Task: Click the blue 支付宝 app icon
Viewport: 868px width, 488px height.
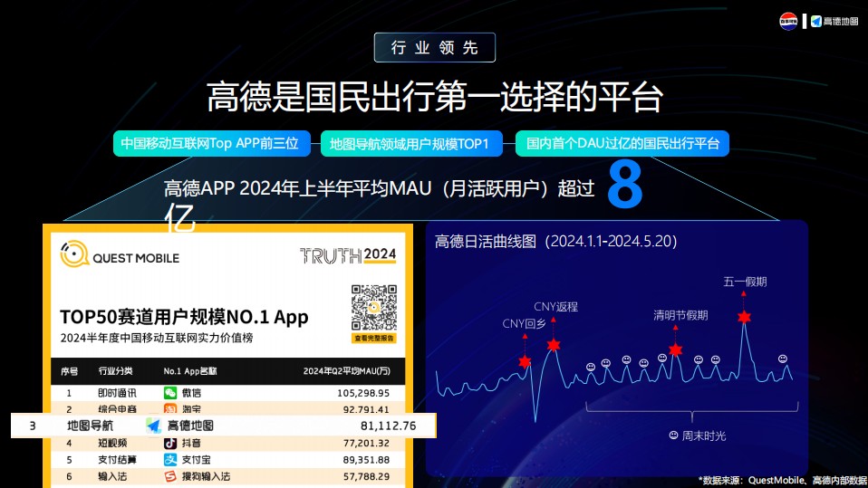Action: (170, 460)
